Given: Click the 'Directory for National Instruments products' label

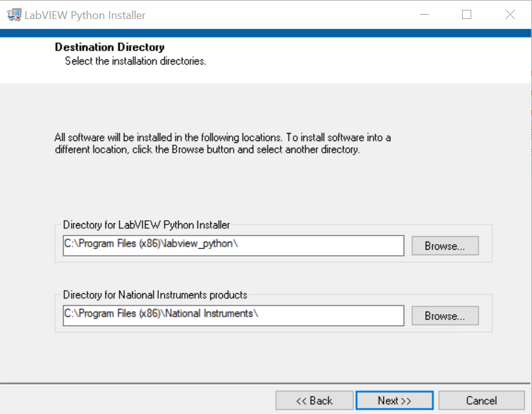Looking at the screenshot, I should pyautogui.click(x=155, y=294).
